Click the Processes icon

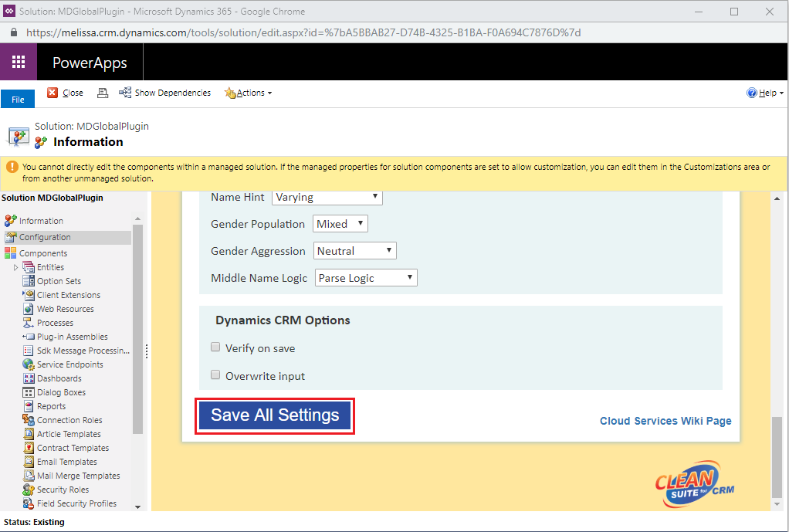click(29, 323)
